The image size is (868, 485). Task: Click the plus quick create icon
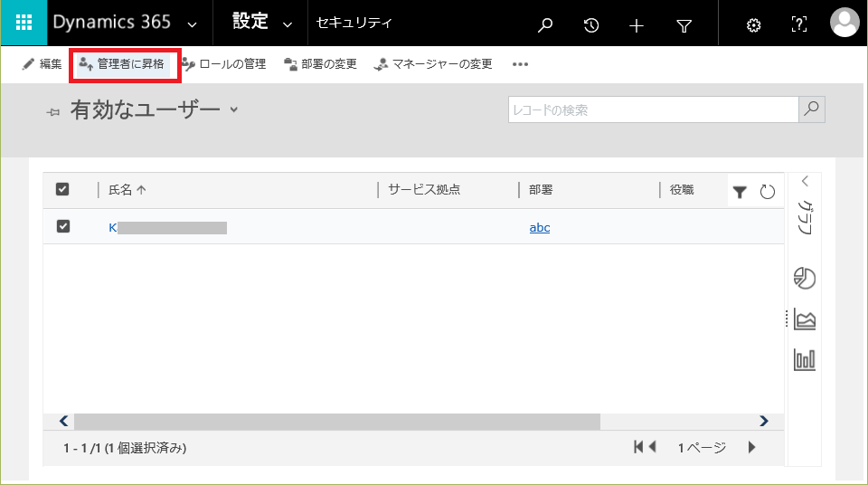(x=637, y=25)
